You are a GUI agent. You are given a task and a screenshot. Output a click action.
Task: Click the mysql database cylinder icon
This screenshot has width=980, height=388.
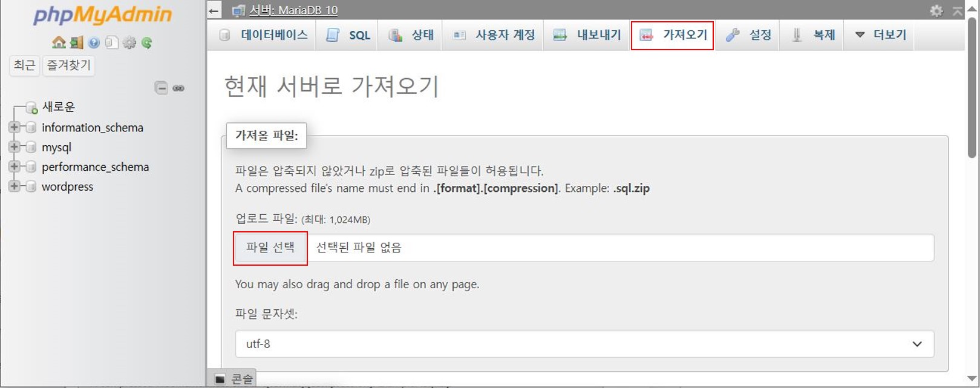coord(31,147)
